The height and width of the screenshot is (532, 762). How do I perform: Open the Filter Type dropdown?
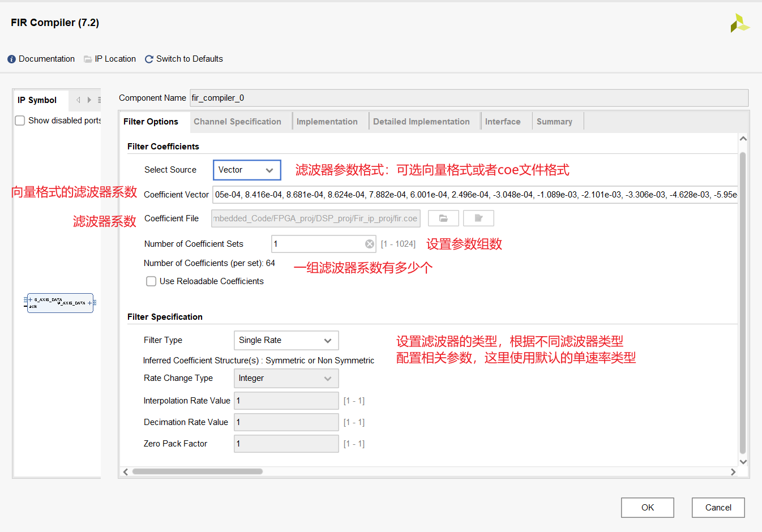[286, 340]
